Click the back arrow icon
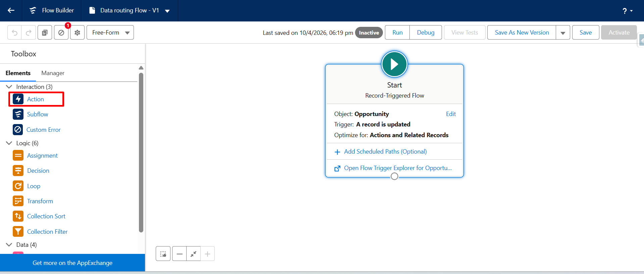644x274 pixels. (x=11, y=10)
